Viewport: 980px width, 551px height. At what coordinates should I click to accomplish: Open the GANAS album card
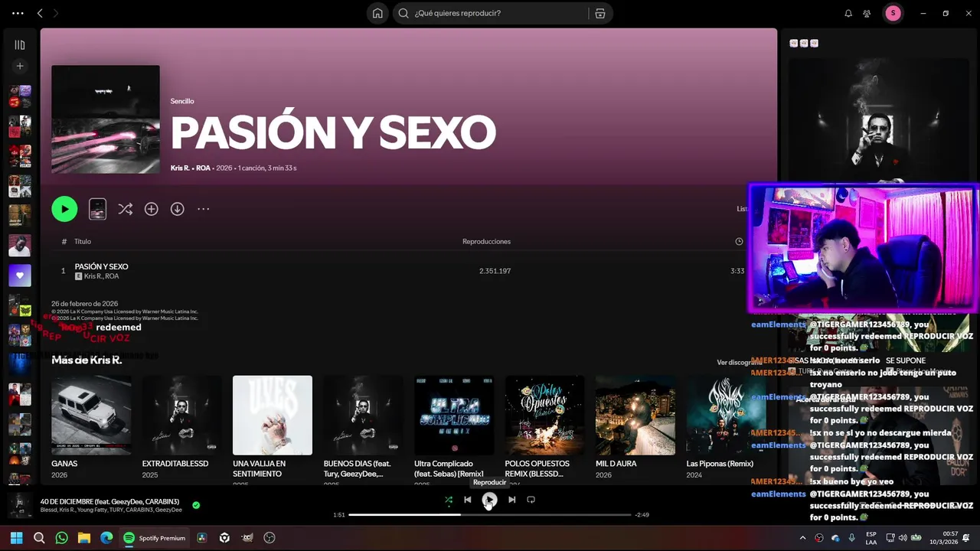coord(91,425)
